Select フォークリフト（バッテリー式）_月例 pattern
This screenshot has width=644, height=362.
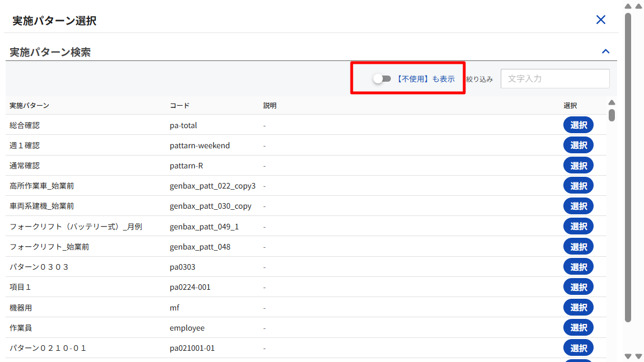[x=578, y=227]
